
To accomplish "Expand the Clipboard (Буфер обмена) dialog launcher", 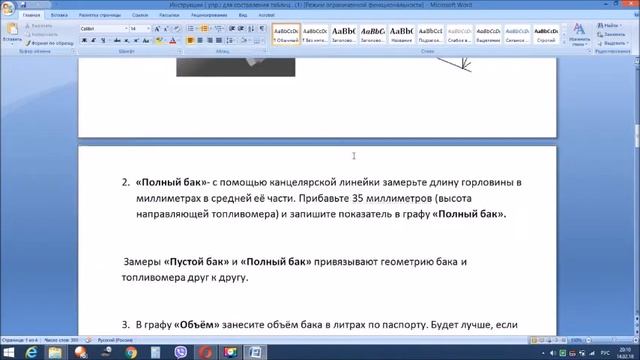I will (74, 52).
